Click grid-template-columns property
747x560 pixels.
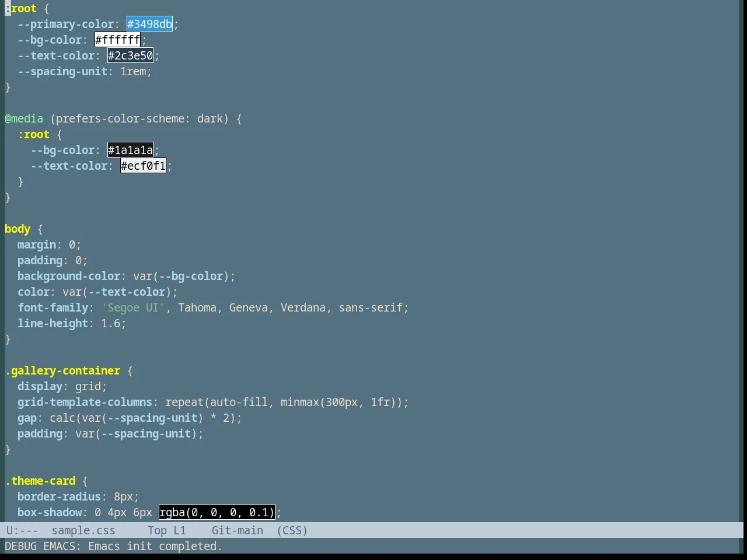(x=85, y=402)
